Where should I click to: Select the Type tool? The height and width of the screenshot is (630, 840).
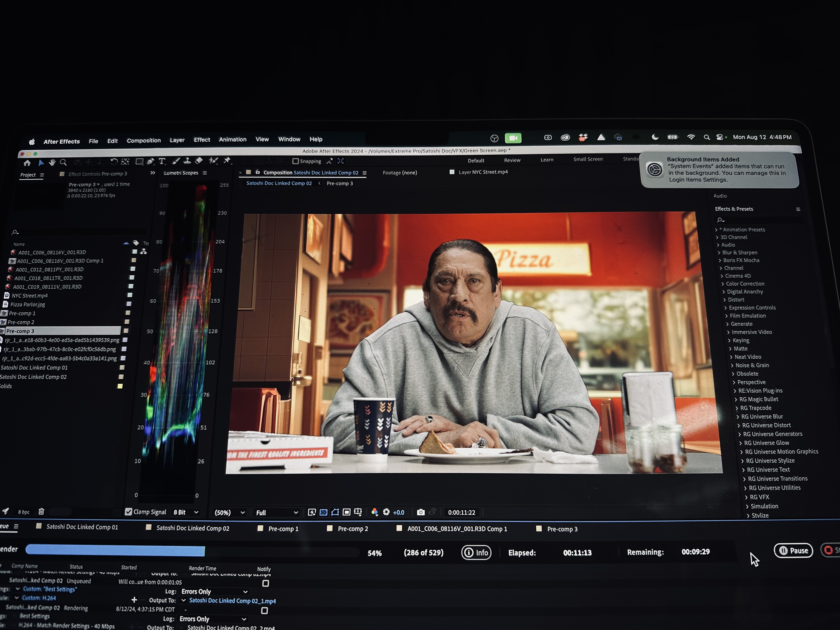(x=162, y=161)
